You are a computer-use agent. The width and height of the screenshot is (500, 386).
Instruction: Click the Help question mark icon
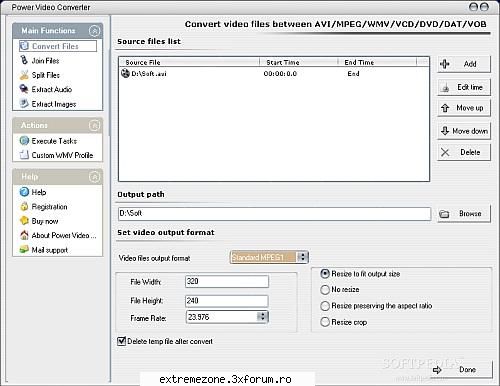click(x=24, y=192)
